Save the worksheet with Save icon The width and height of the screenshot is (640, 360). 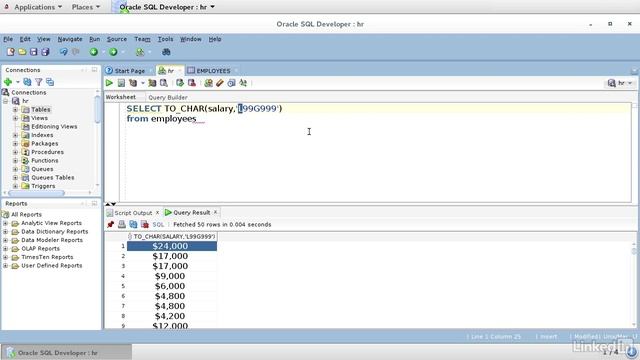click(x=33, y=52)
